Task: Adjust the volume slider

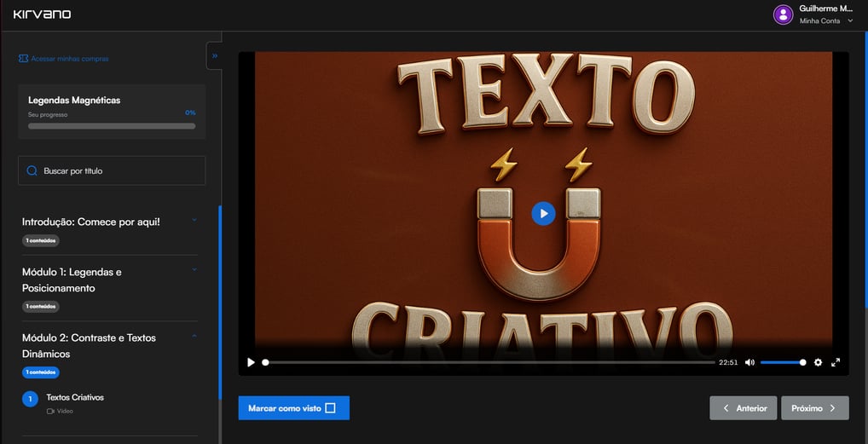Action: (x=783, y=362)
